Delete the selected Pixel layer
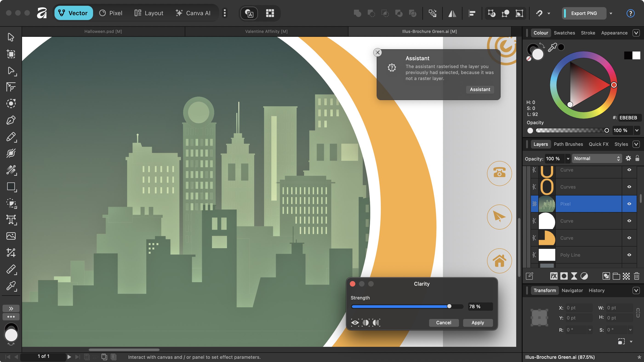The image size is (644, 362). (636, 276)
